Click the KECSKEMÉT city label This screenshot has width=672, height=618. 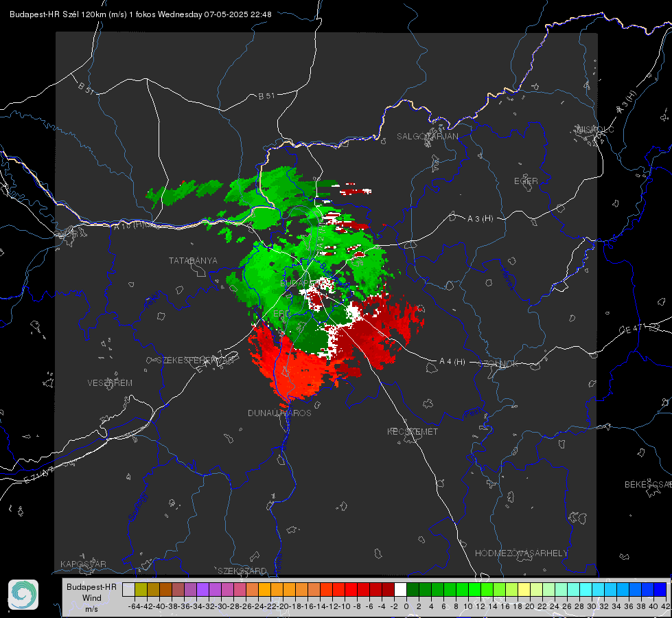tap(413, 431)
